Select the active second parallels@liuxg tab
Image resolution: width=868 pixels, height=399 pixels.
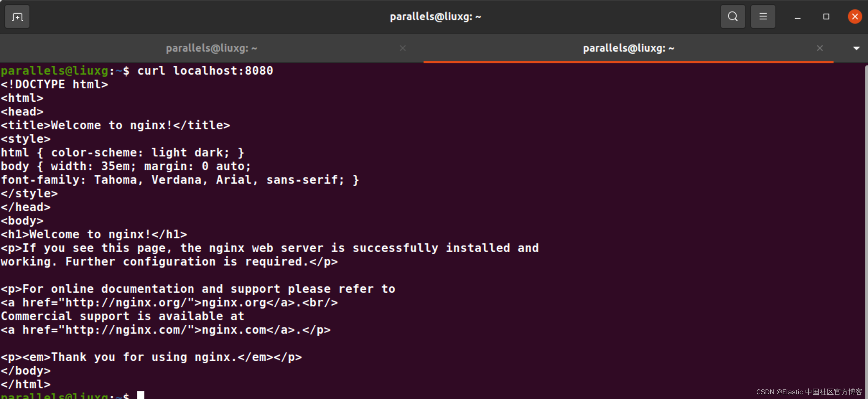point(628,48)
